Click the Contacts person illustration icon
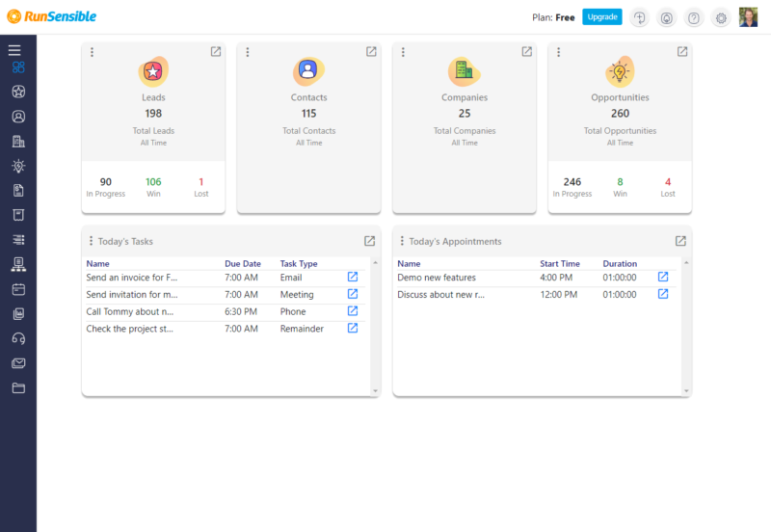 (308, 70)
